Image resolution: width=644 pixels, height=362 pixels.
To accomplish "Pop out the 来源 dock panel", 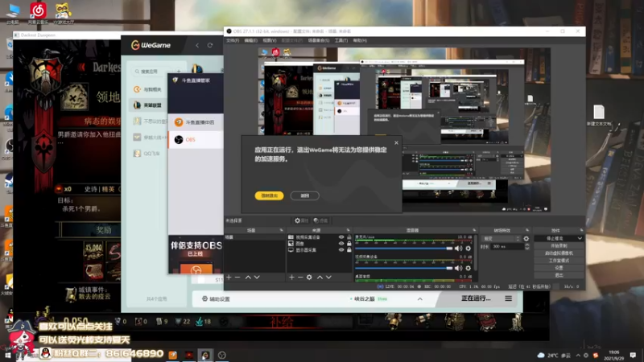I will 349,230.
